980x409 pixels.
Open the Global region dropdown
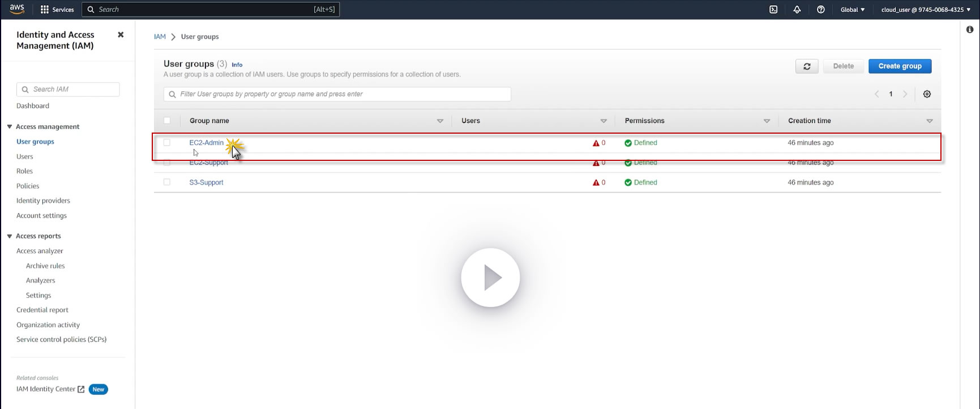click(853, 10)
